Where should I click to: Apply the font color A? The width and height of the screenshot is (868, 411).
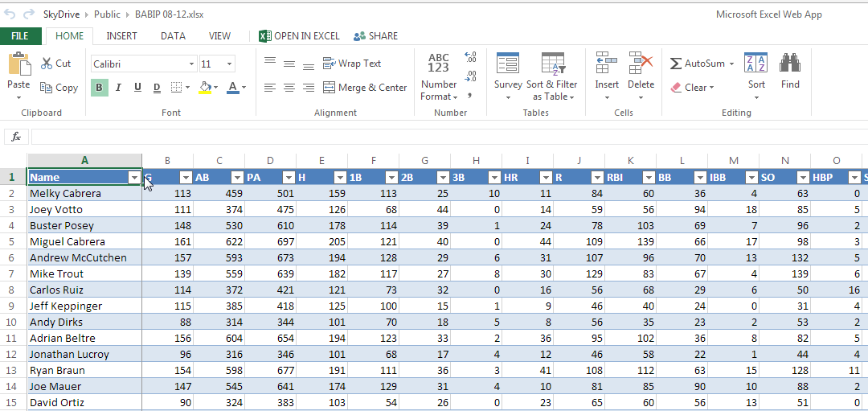coord(233,88)
